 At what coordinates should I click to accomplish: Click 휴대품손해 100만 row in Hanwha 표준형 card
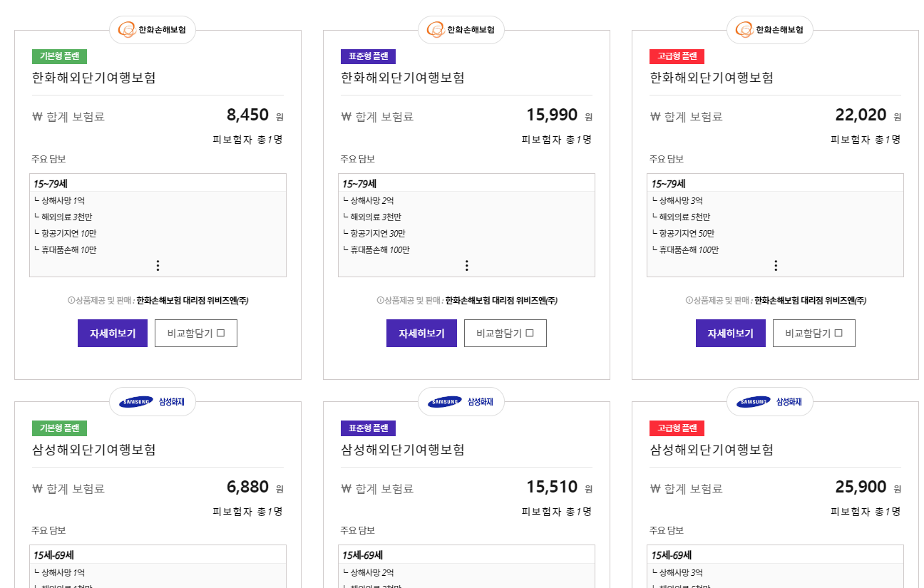tap(376, 250)
